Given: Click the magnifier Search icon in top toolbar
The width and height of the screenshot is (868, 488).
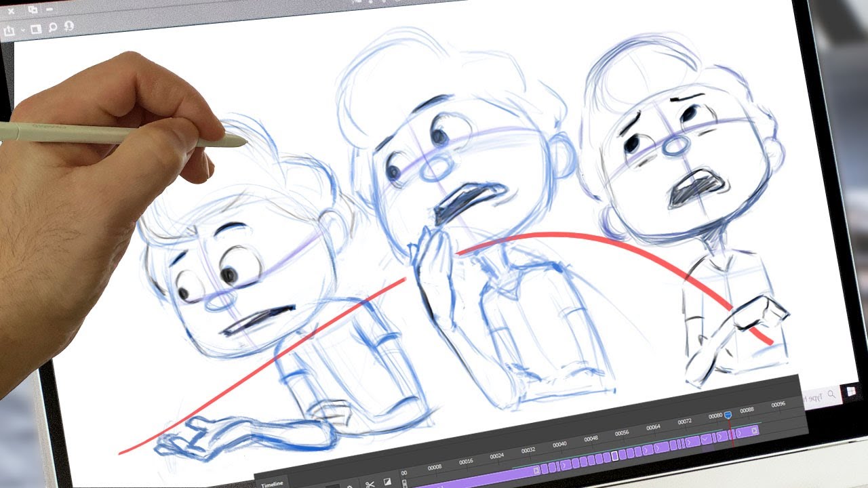Looking at the screenshot, I should (x=52, y=28).
